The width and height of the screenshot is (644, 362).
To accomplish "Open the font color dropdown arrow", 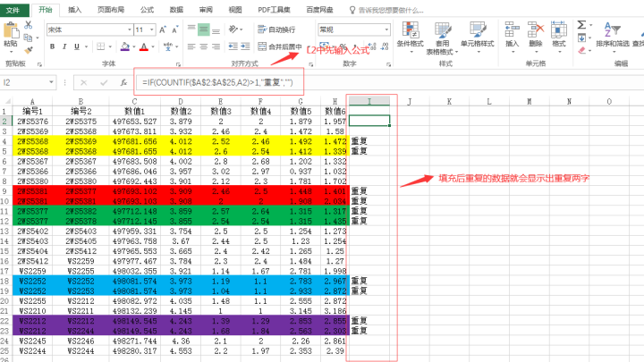I will [153, 46].
